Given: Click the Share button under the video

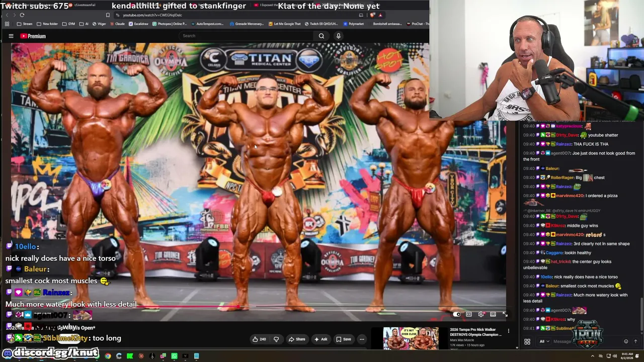Looking at the screenshot, I should coord(297,339).
